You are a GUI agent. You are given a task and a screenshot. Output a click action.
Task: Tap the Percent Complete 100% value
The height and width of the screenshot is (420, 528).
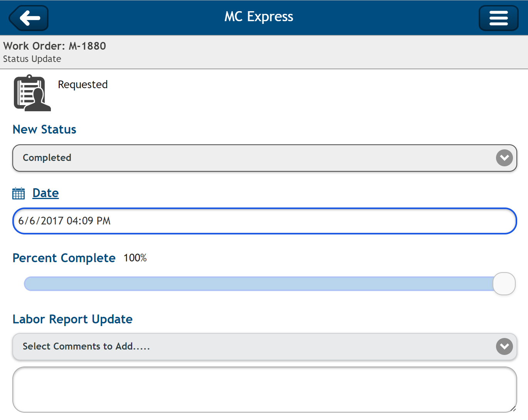click(x=135, y=258)
